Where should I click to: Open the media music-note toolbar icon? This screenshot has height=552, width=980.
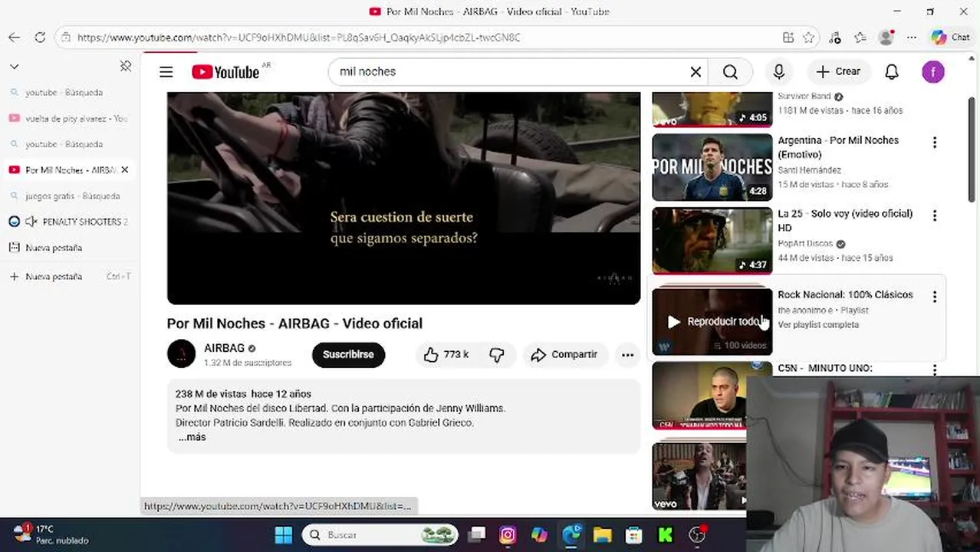[x=835, y=38]
